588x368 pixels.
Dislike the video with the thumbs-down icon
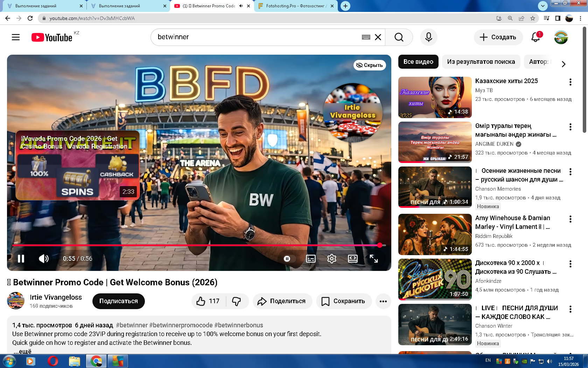(237, 301)
